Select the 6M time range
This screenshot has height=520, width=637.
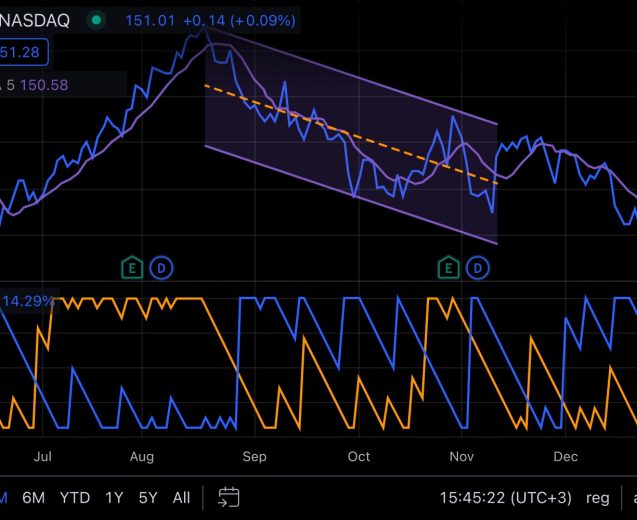pos(33,498)
